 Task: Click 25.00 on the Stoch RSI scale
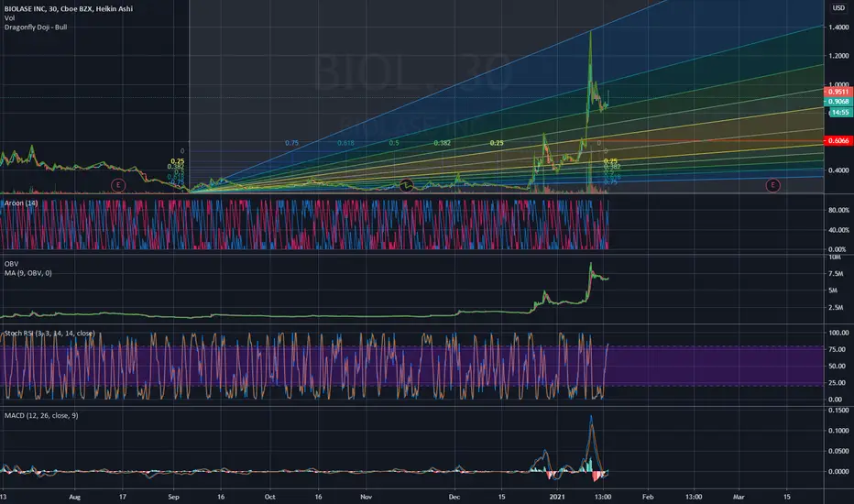click(838, 383)
